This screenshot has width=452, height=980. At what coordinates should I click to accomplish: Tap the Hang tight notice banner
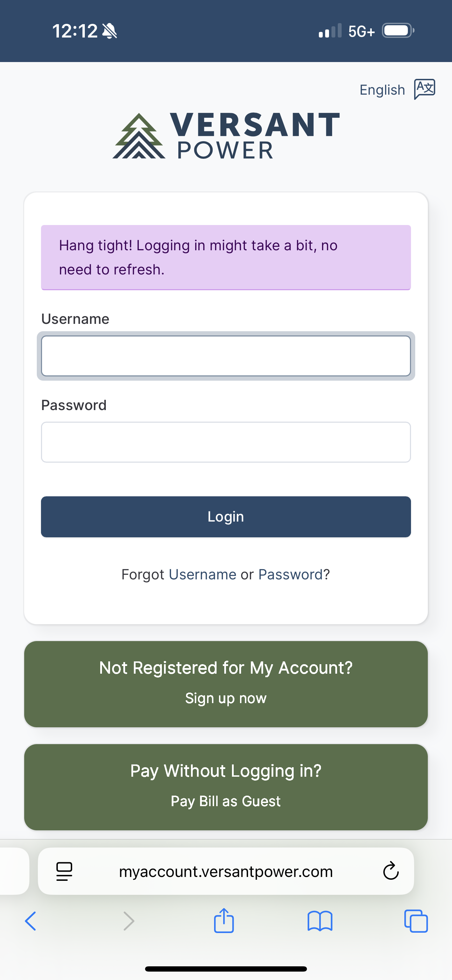click(226, 257)
